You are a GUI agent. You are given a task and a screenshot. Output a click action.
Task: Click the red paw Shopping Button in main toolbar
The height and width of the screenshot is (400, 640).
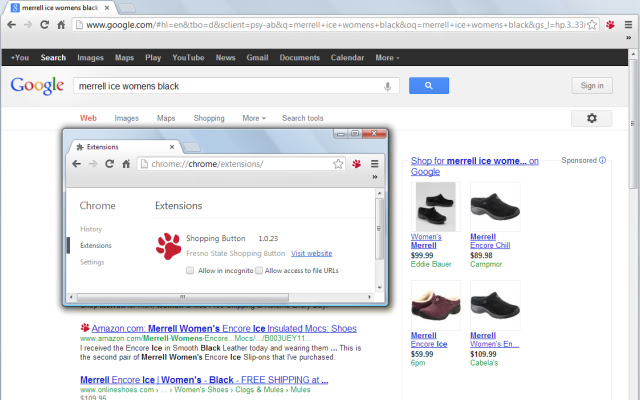(610, 25)
